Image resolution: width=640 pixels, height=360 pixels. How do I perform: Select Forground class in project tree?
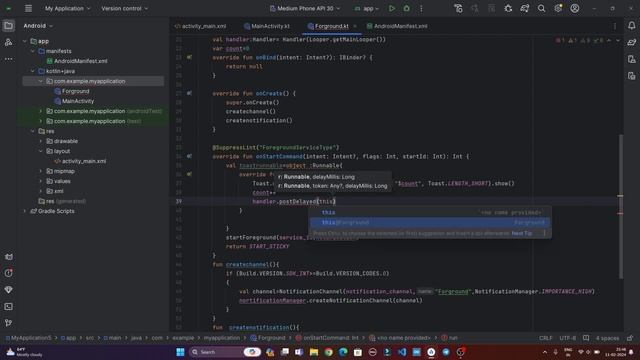[76, 91]
